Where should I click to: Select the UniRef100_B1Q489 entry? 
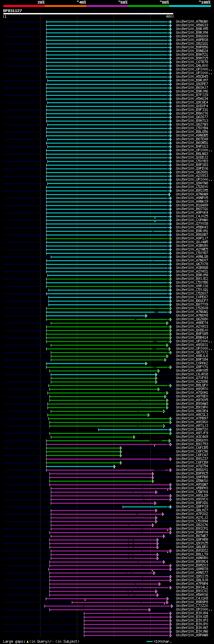point(192,205)
